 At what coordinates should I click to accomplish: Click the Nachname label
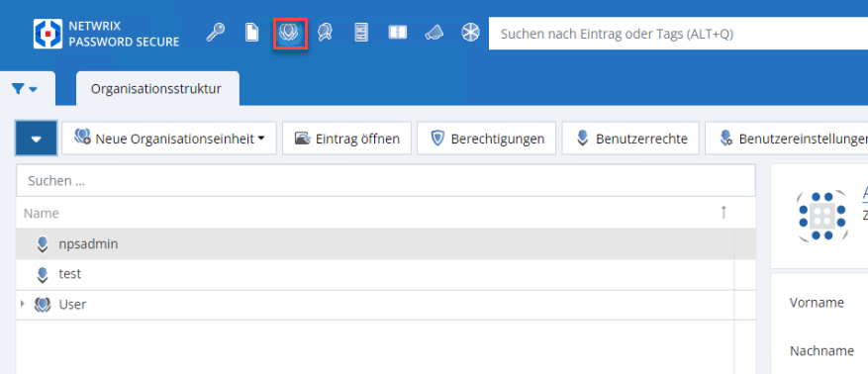pyautogui.click(x=821, y=351)
